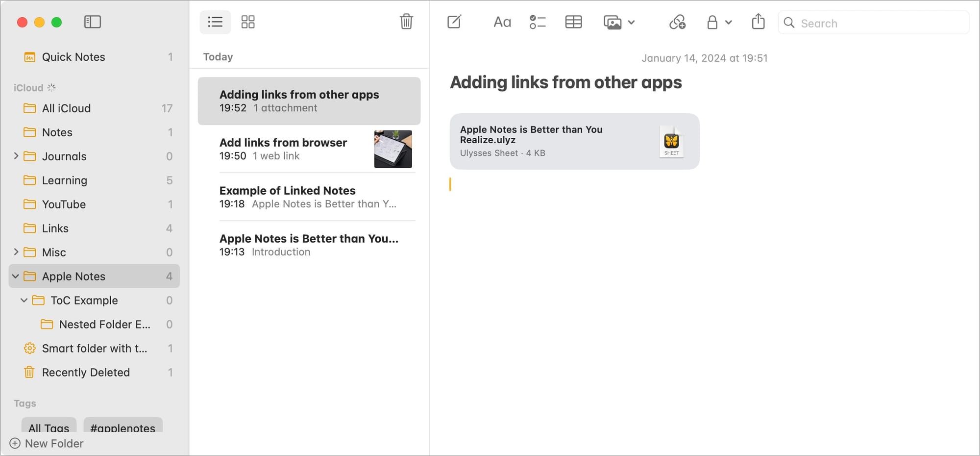
Task: Select the Recently Deleted folder
Action: tap(86, 373)
